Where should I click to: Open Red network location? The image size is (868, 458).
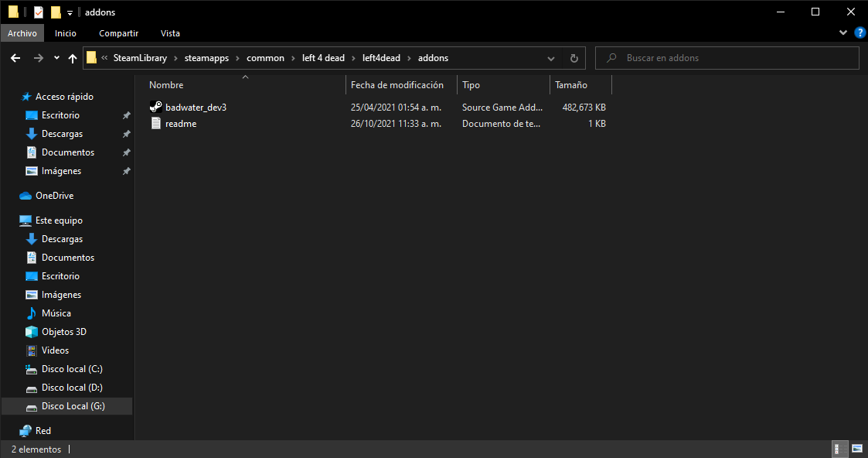click(x=43, y=430)
